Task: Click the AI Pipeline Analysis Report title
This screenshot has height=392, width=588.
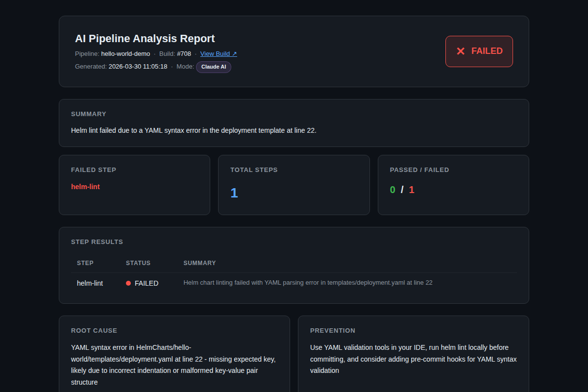Action: point(145,39)
